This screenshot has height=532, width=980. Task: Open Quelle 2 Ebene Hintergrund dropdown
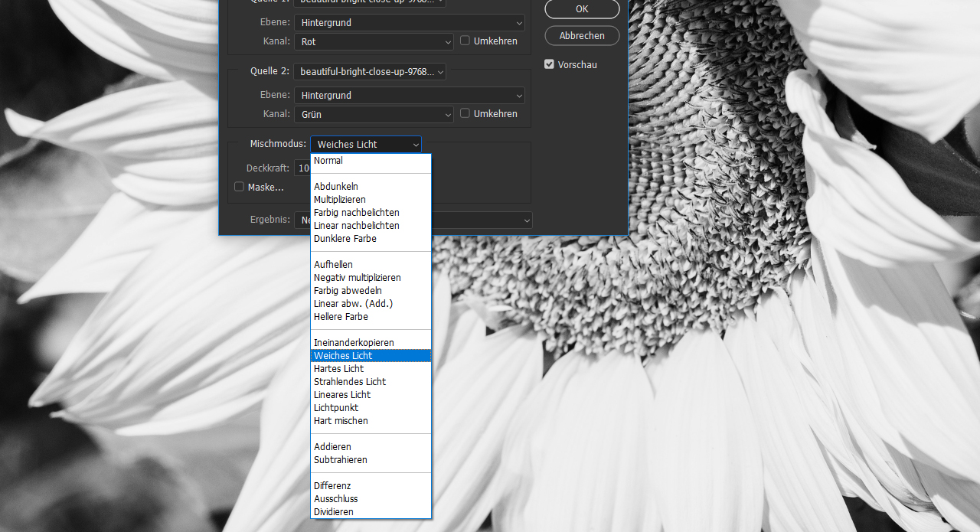[410, 96]
